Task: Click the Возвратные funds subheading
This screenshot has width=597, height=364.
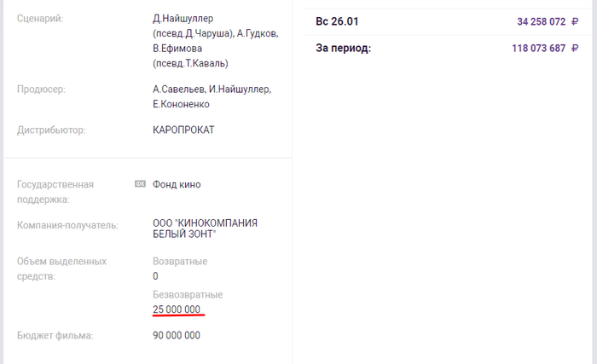Action: pos(179,261)
